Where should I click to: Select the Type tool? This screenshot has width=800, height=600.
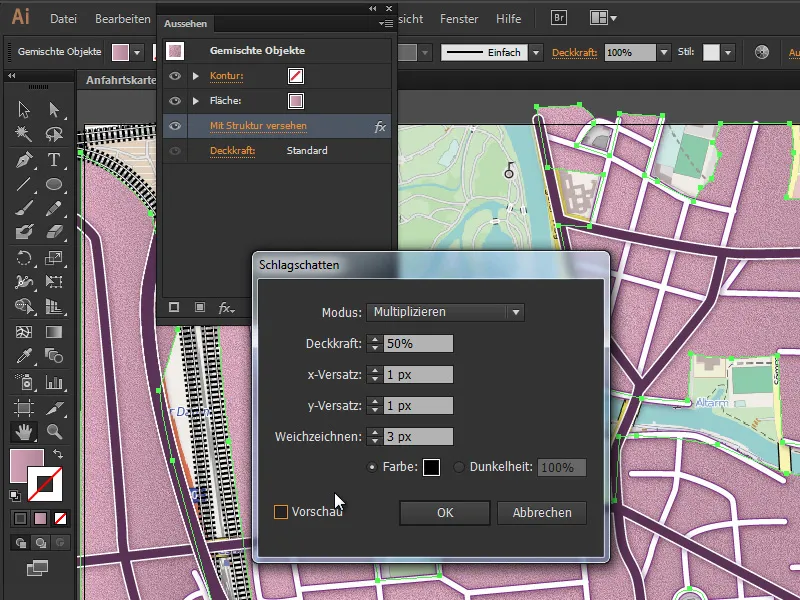(x=54, y=160)
